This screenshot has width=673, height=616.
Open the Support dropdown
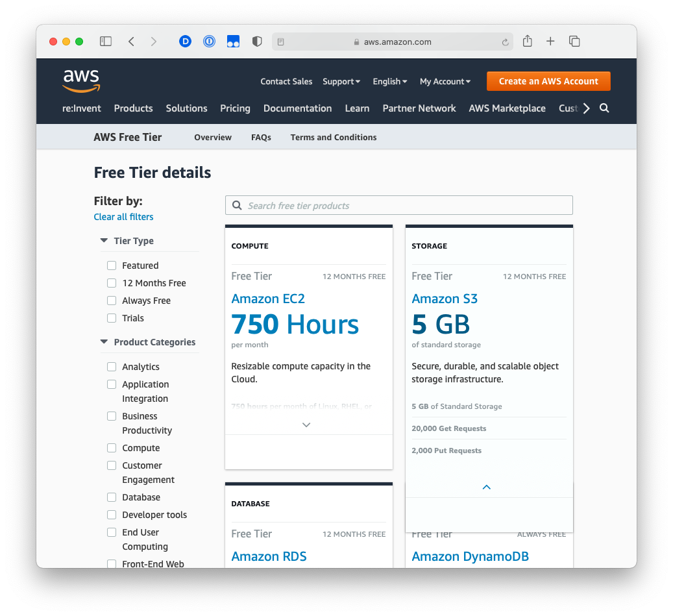341,82
